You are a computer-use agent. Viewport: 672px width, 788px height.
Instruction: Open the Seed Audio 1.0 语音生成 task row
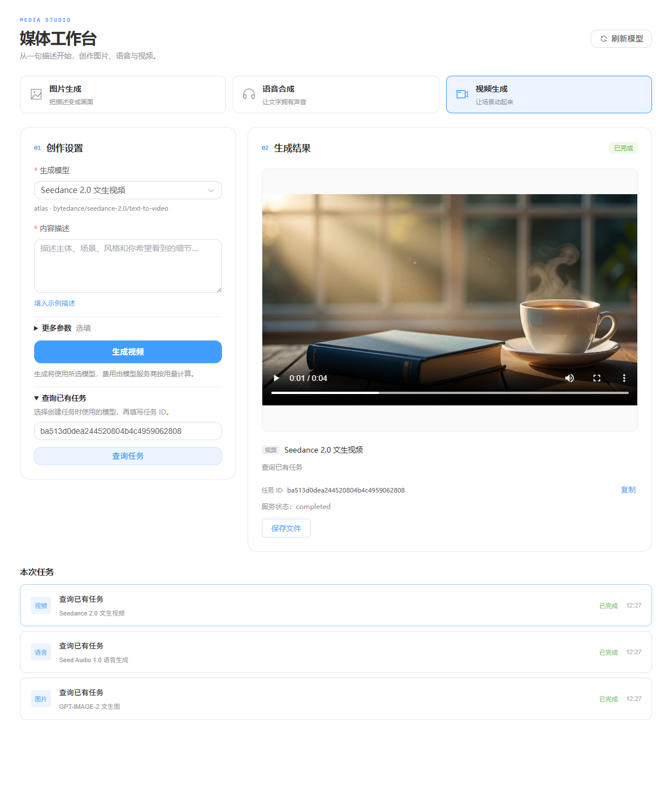(x=336, y=652)
